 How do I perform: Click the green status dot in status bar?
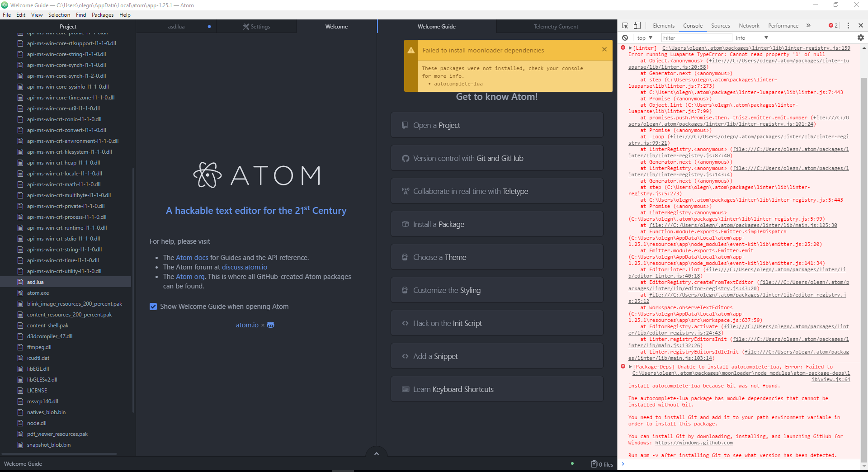[x=572, y=463]
